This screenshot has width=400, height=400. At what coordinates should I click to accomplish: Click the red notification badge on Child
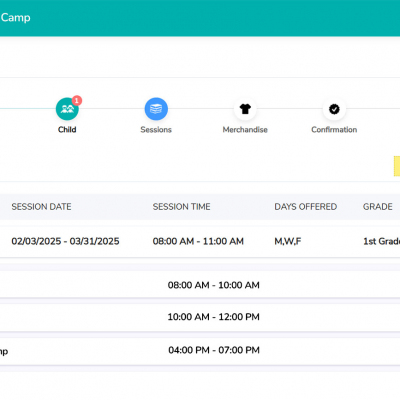77,100
